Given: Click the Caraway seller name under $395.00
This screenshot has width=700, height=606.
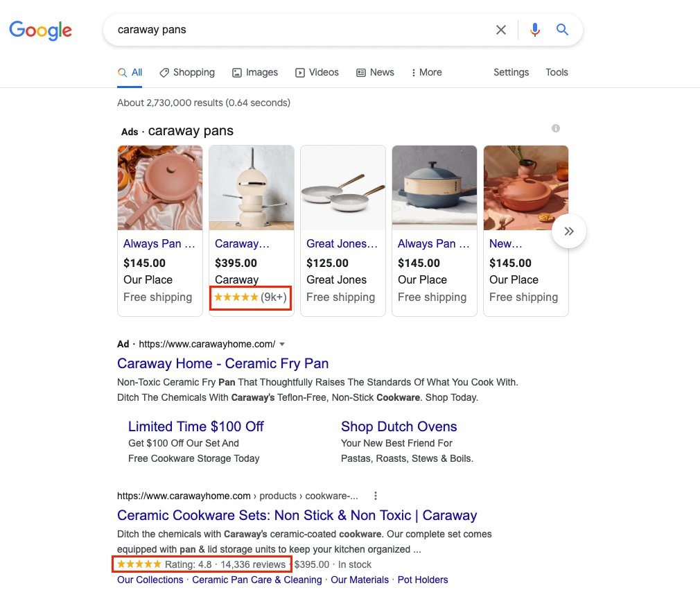Looking at the screenshot, I should pyautogui.click(x=236, y=280).
